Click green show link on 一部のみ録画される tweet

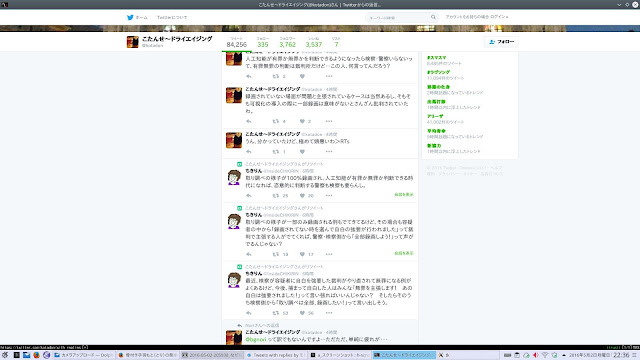[x=404, y=253]
